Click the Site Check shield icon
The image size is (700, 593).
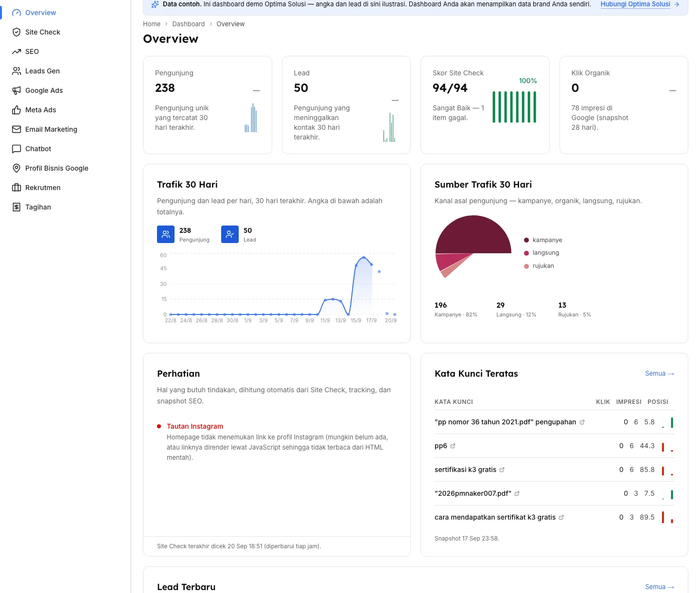pos(17,32)
